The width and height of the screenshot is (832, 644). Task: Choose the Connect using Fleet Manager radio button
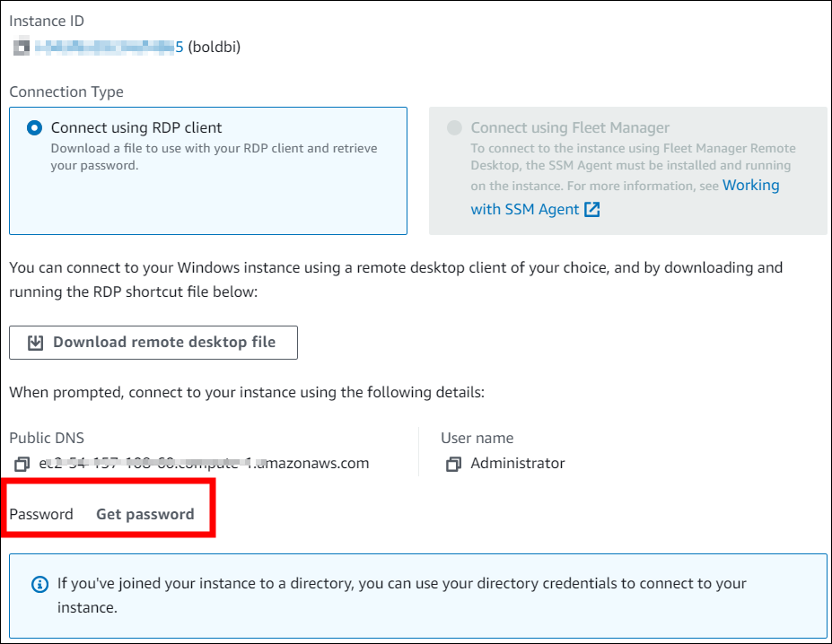454,128
